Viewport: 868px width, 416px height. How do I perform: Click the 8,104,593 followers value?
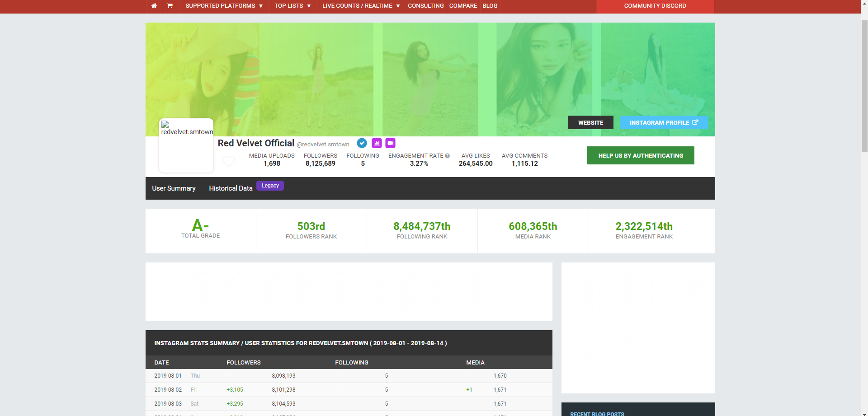[283, 404]
